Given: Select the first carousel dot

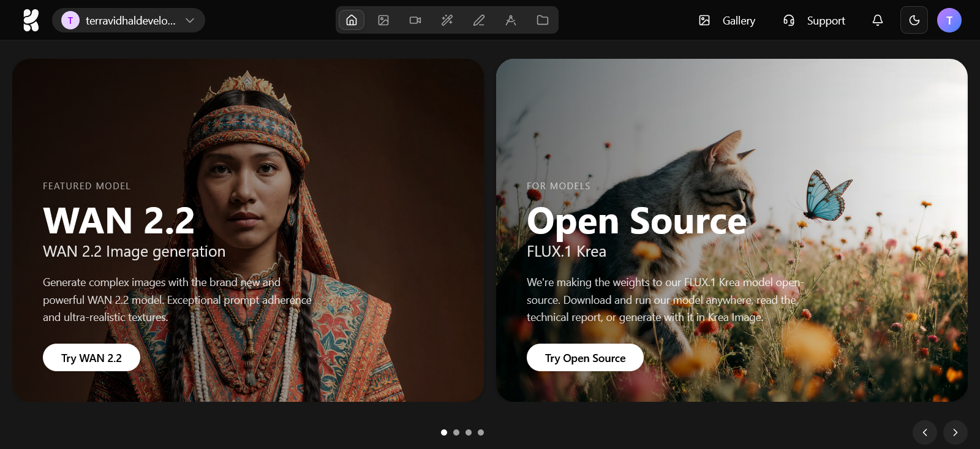Looking at the screenshot, I should [x=444, y=432].
